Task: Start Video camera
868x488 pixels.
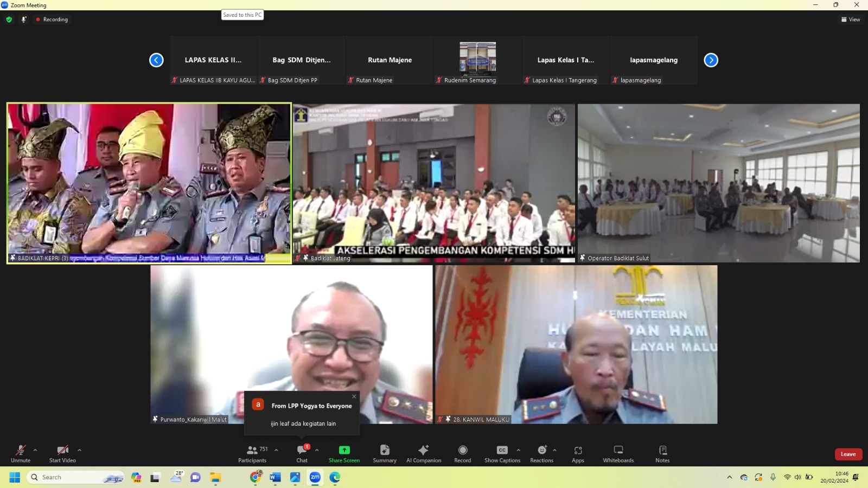Action: point(62,453)
